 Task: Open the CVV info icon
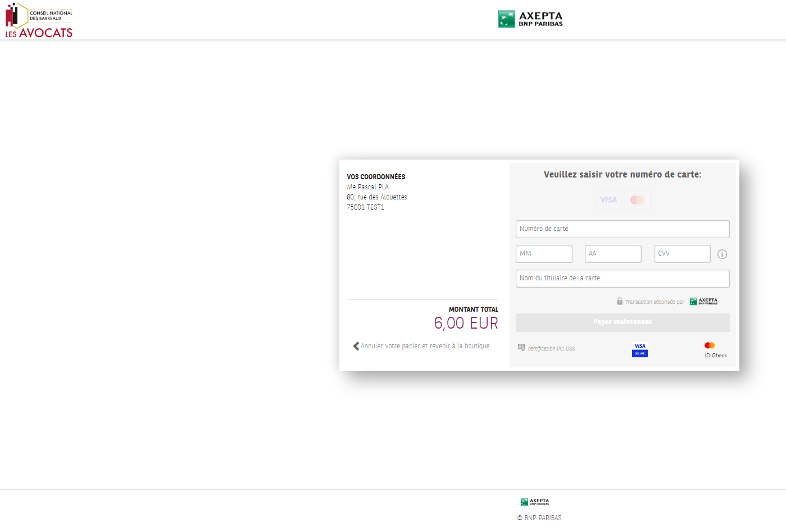click(x=722, y=254)
